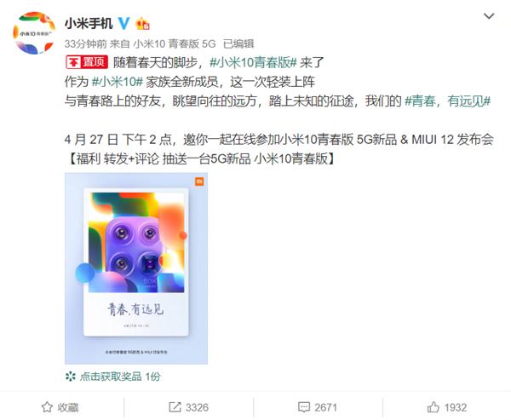Click the 小米10 青春版 5G source link

point(175,43)
